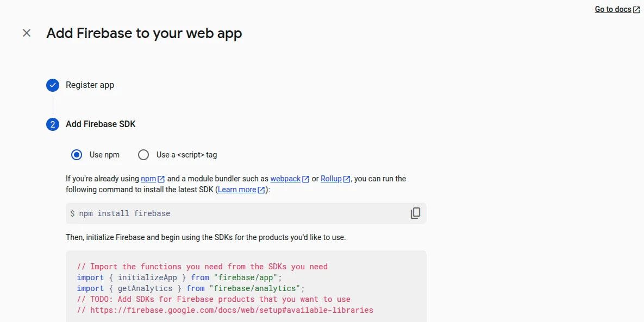Open the npm hyperlink in the description
The image size is (644, 322).
(x=148, y=179)
